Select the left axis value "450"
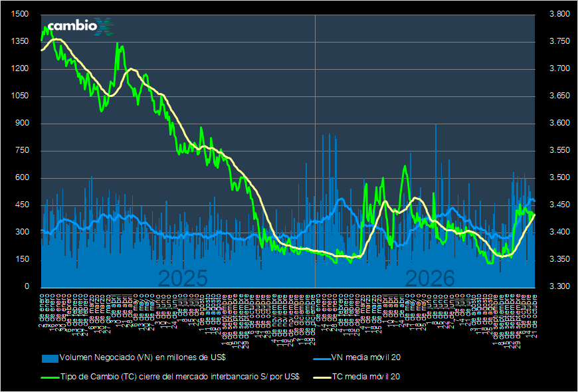578x392 pixels. pyautogui.click(x=21, y=205)
